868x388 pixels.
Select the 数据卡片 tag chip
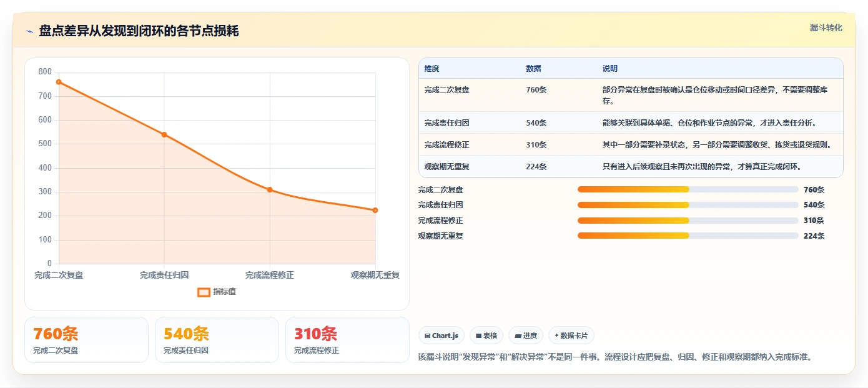(571, 336)
